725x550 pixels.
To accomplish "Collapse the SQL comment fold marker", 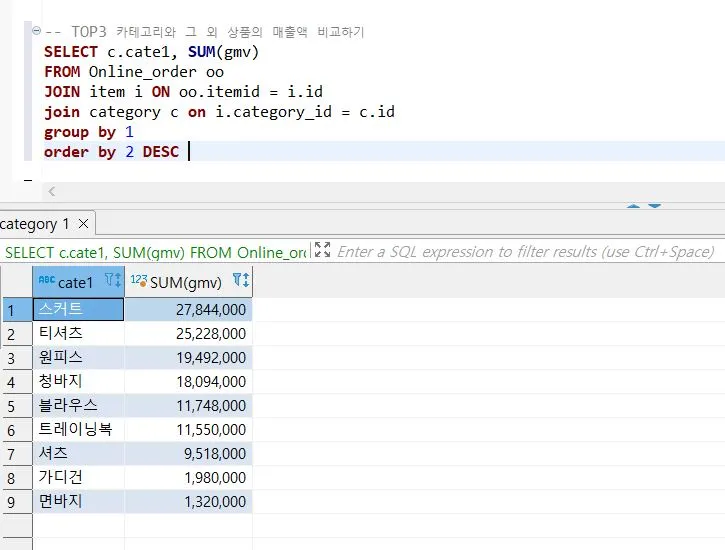I will [x=37, y=31].
